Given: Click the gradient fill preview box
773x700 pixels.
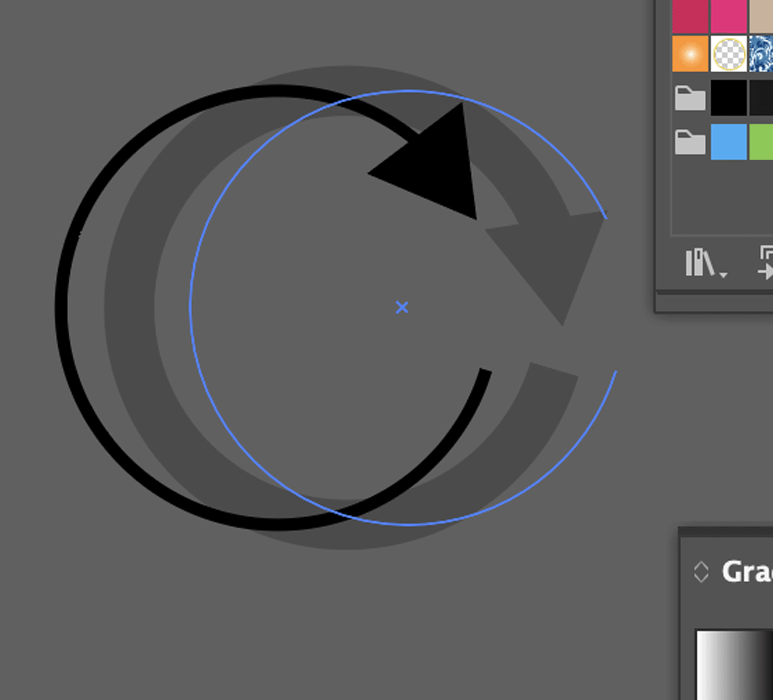Looking at the screenshot, I should tap(734, 665).
